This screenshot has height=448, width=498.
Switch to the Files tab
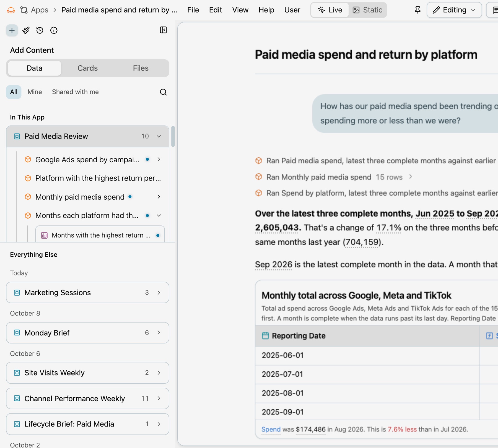click(x=141, y=68)
